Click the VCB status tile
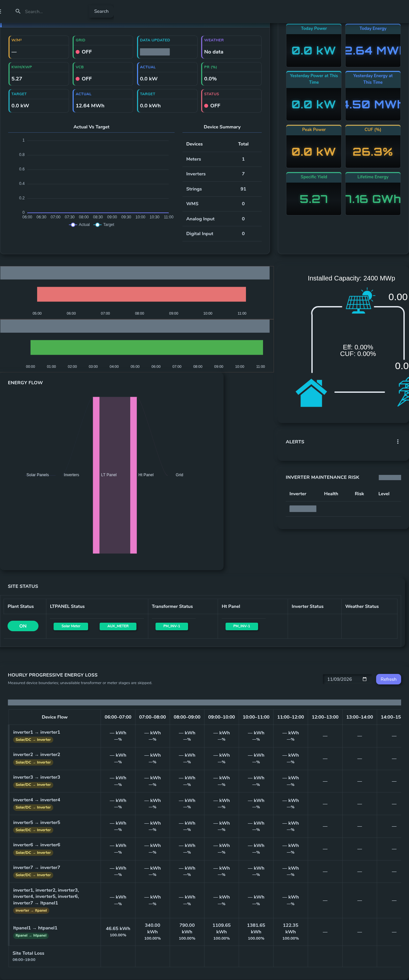This screenshot has width=409, height=980. tap(103, 74)
